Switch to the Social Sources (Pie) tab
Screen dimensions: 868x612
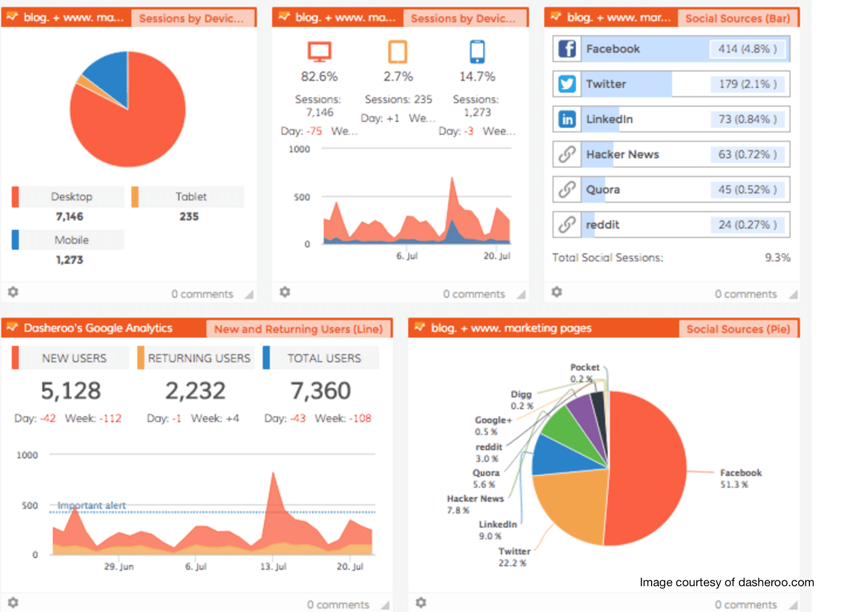(738, 328)
